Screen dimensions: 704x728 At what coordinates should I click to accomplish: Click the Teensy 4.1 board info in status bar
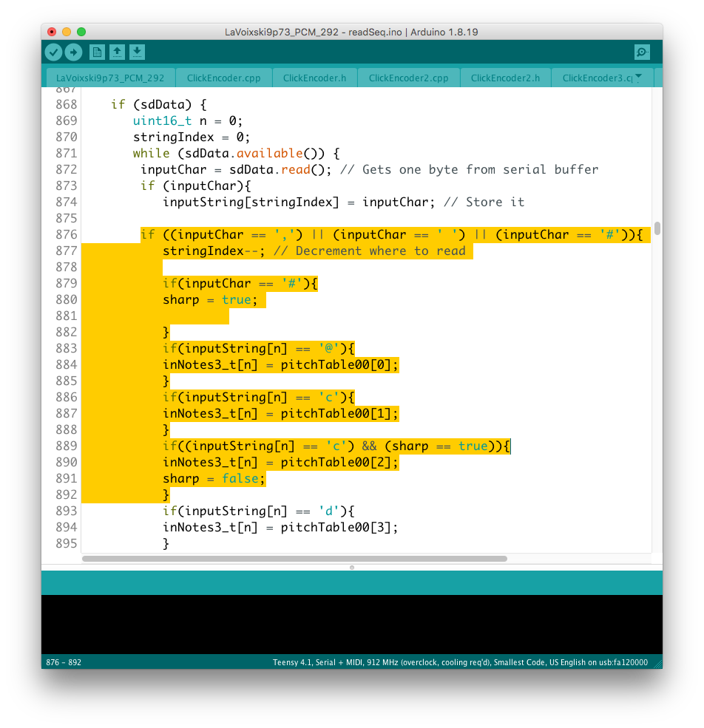[x=460, y=662]
